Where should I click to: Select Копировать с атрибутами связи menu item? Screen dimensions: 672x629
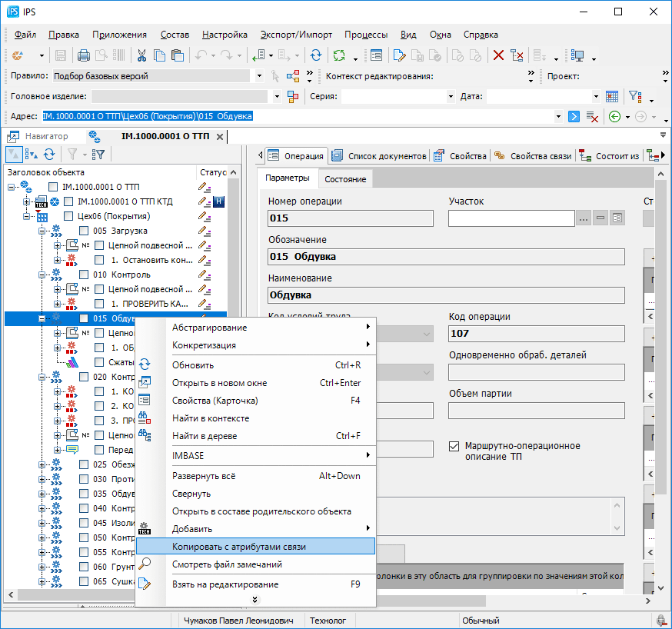(x=239, y=547)
